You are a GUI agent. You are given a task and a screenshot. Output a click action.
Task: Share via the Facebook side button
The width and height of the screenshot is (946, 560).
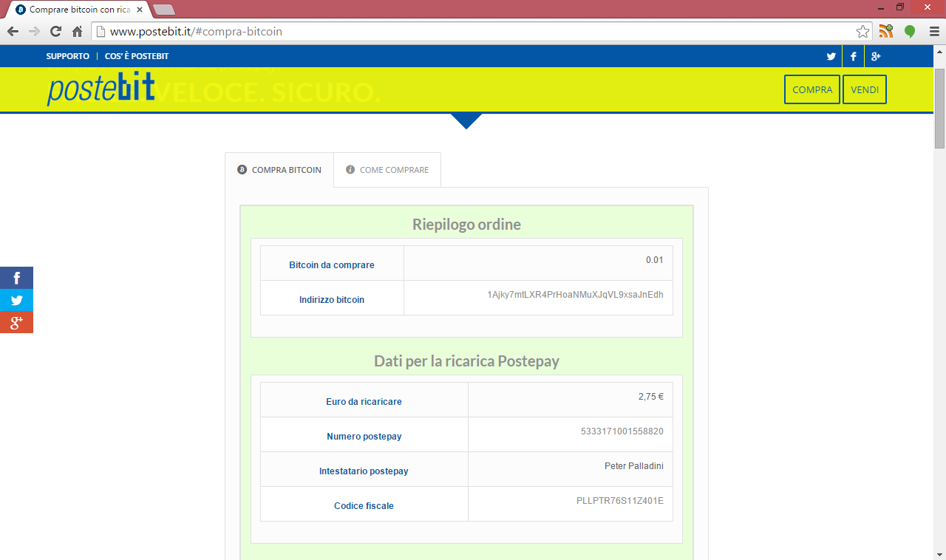[x=16, y=278]
